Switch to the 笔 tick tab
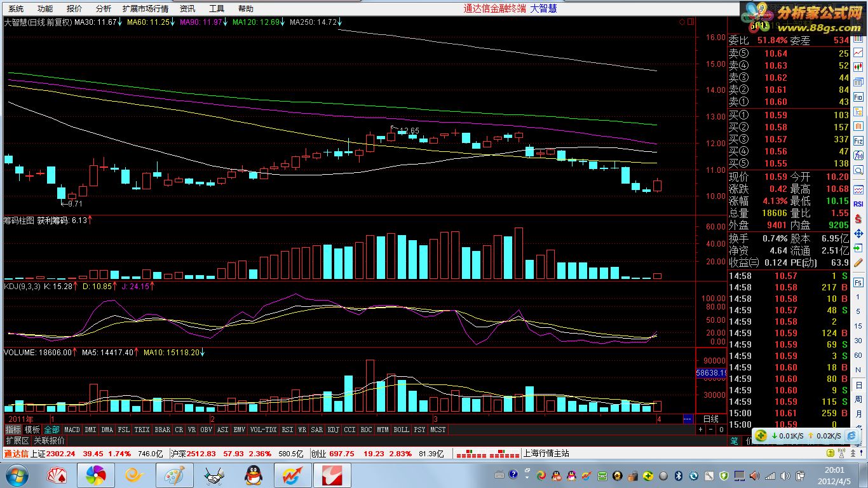This screenshot has height=488, width=868. click(735, 441)
